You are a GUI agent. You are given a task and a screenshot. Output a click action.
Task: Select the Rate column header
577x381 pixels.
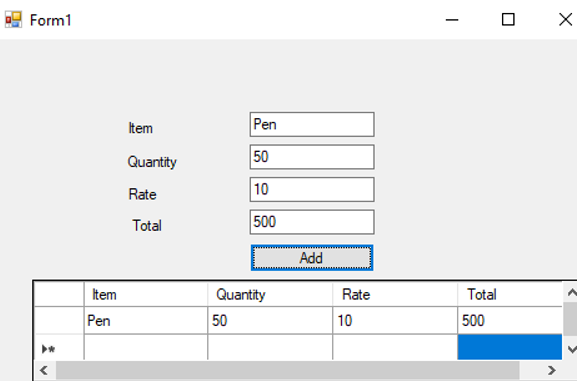coord(395,294)
